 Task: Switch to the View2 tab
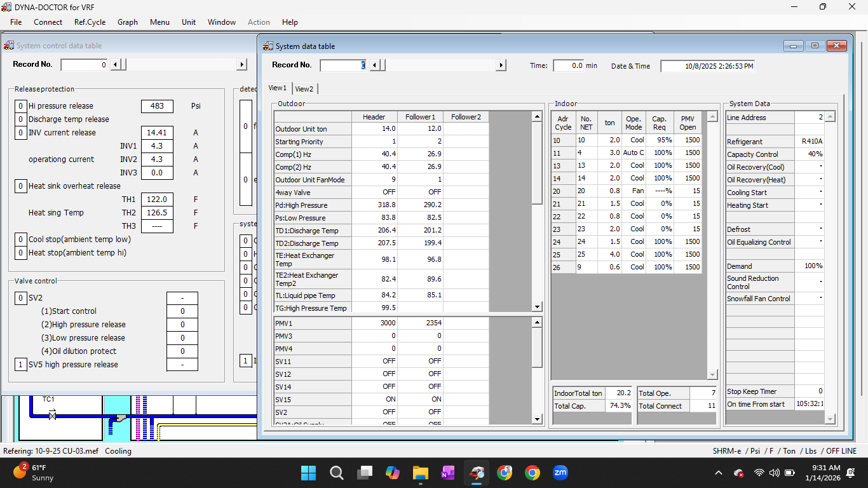pyautogui.click(x=304, y=88)
